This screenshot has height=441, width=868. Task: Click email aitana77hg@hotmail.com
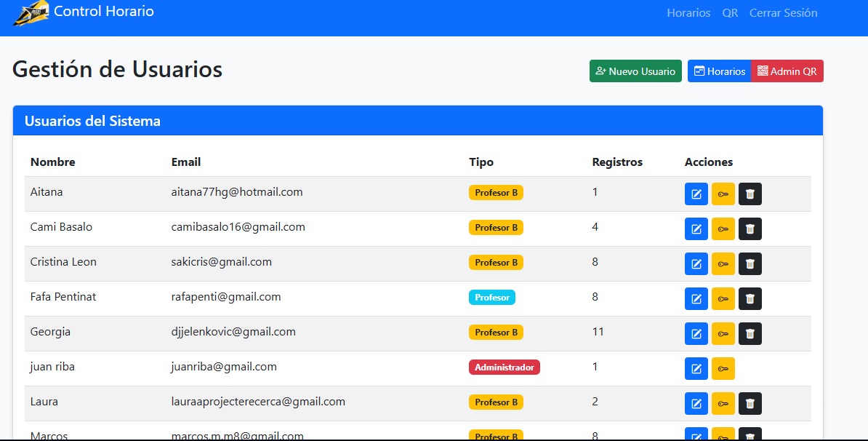click(x=237, y=192)
